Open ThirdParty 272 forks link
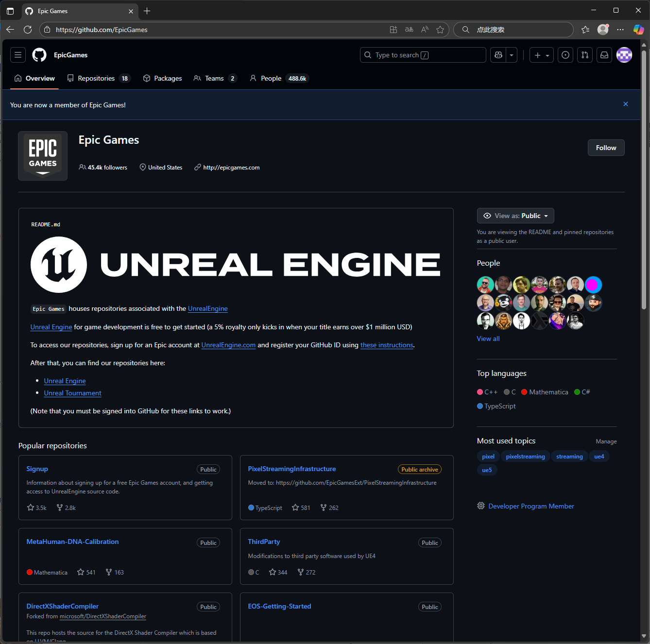This screenshot has height=644, width=650. coord(307,572)
